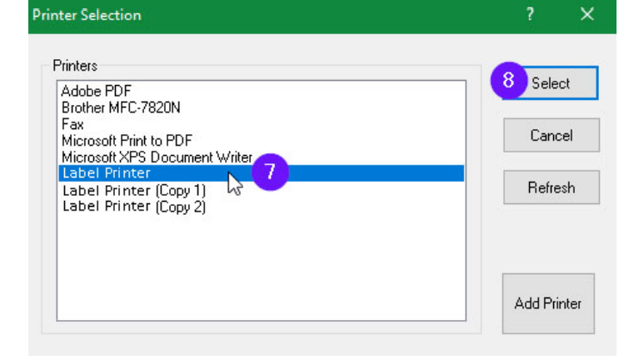
Task: Click the purple step 7 badge
Action: 270,172
